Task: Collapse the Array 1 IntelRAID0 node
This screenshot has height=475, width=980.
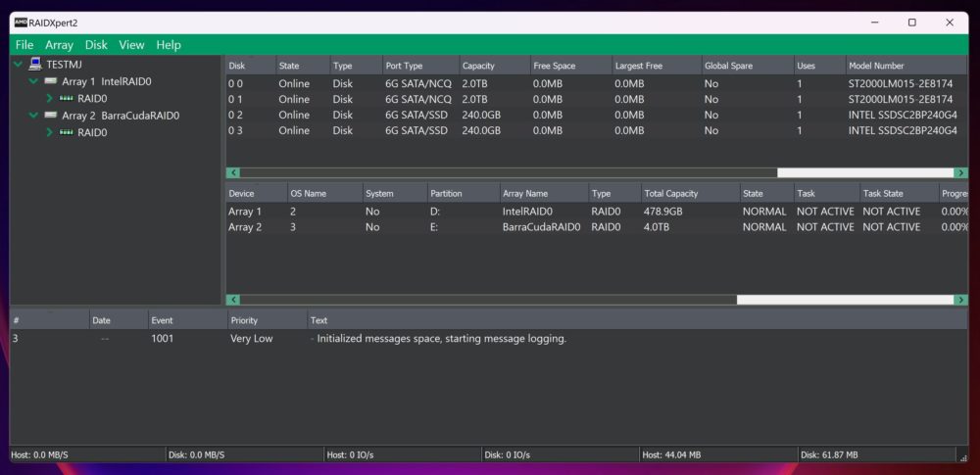Action: [x=33, y=81]
